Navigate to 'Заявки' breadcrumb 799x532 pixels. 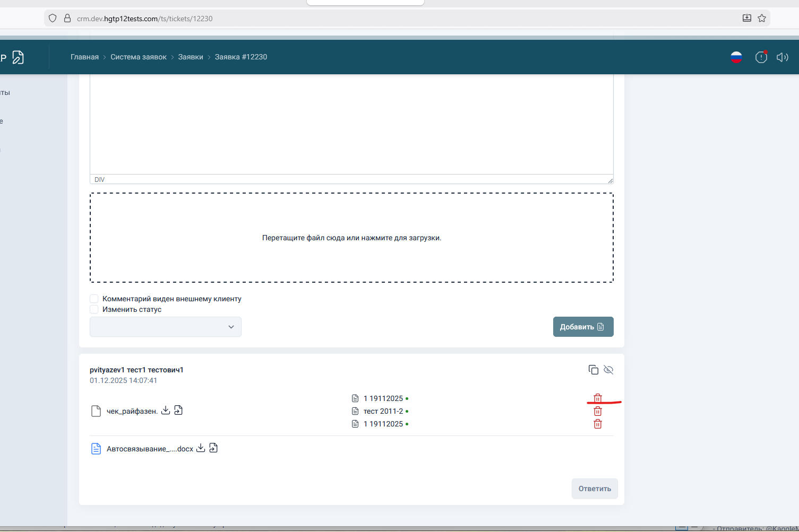(190, 57)
